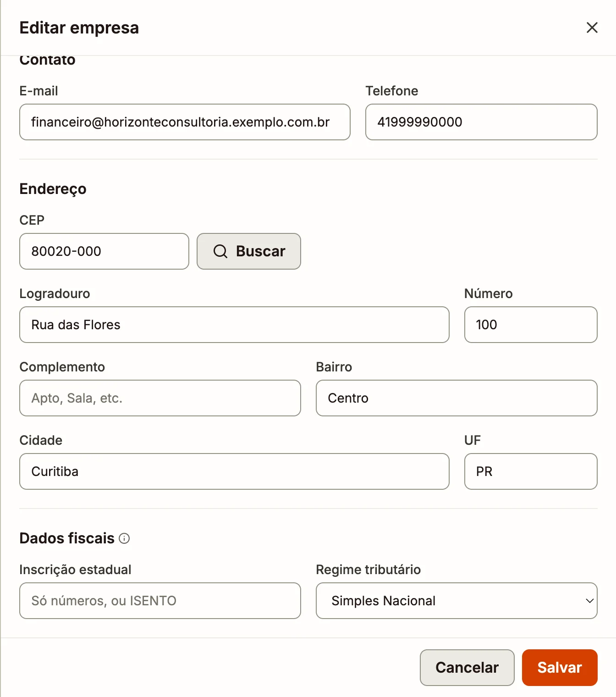Click the Regime tributário label
Screen dimensions: 616x697
click(368, 570)
